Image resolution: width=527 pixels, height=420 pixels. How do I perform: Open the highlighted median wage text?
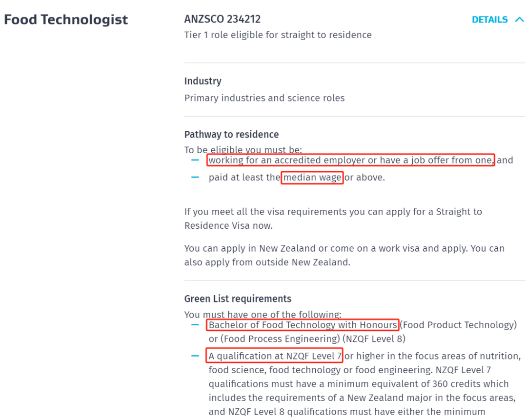click(x=312, y=178)
